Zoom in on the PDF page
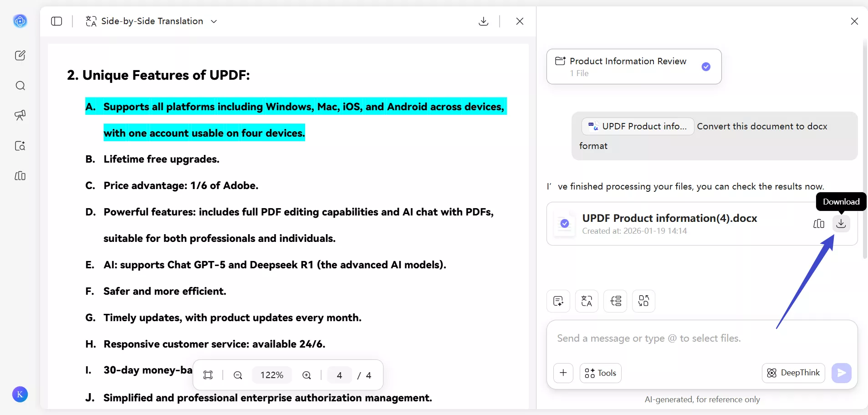 click(x=306, y=375)
